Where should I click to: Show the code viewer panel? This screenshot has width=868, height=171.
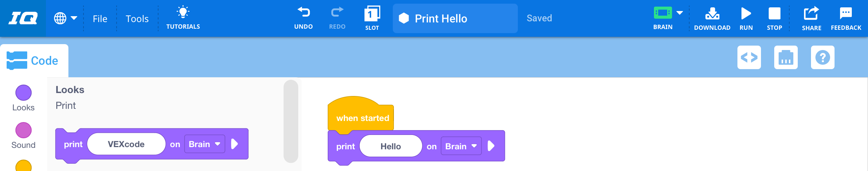point(749,57)
